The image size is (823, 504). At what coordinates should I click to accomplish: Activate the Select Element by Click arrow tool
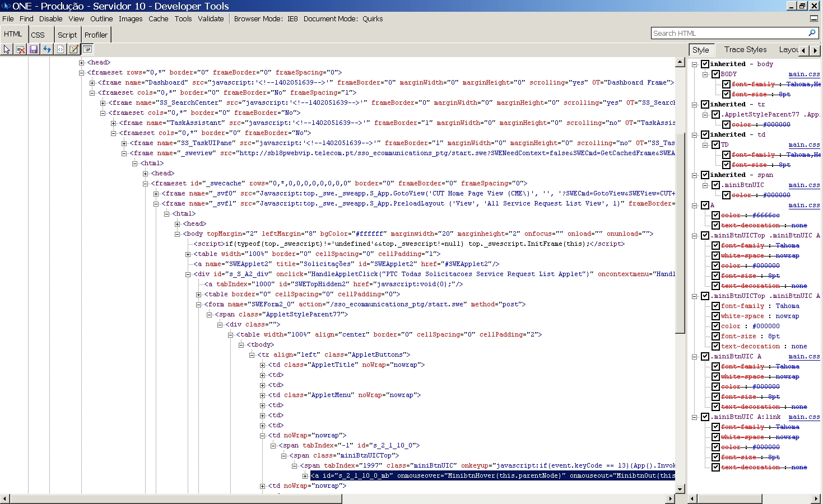coord(7,49)
